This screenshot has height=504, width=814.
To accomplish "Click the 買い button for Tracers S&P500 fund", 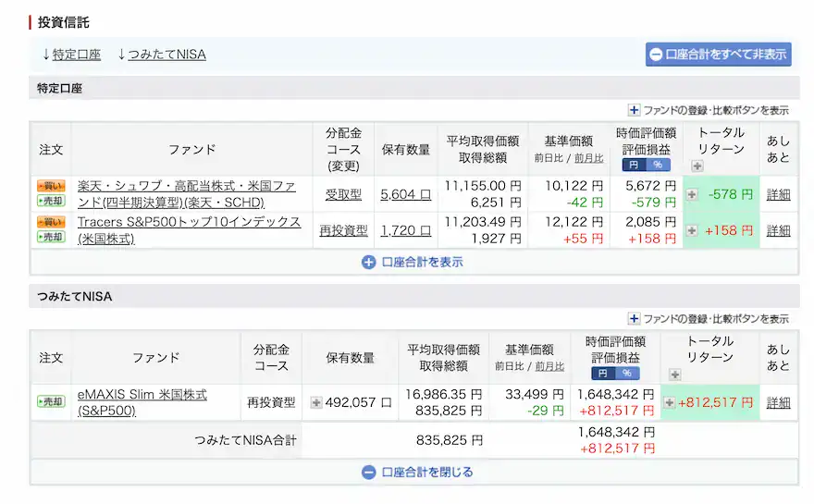I will pos(51,222).
